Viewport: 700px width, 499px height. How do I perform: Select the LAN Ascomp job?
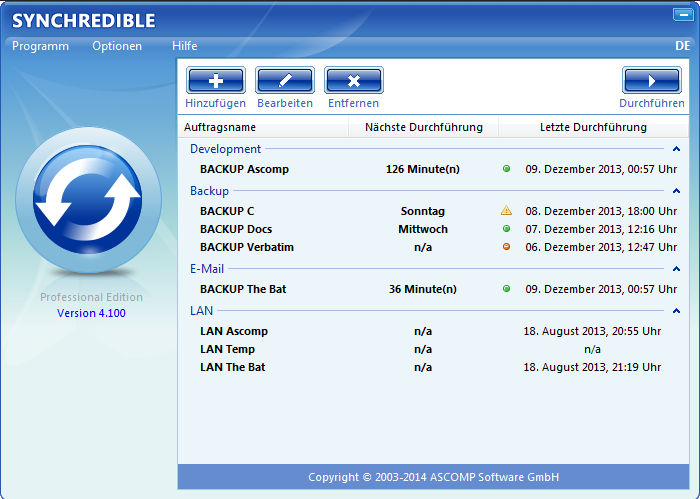(x=234, y=331)
